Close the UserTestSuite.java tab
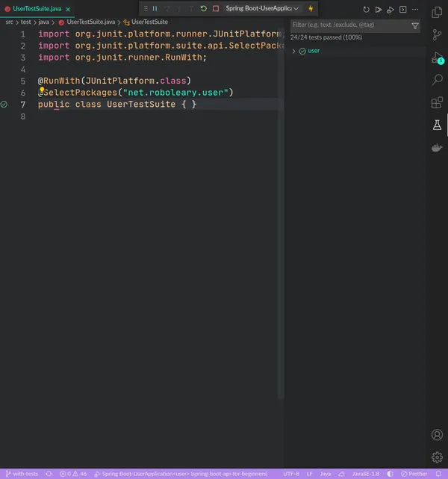This screenshot has width=448, height=479. (68, 9)
